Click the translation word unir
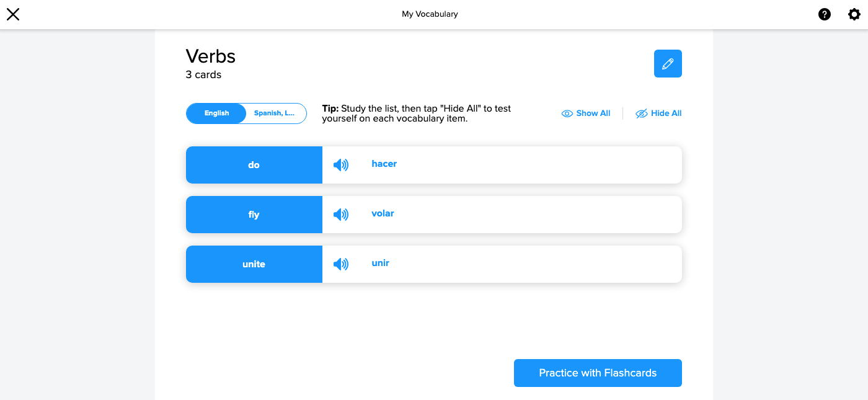The image size is (868, 400). tap(380, 263)
